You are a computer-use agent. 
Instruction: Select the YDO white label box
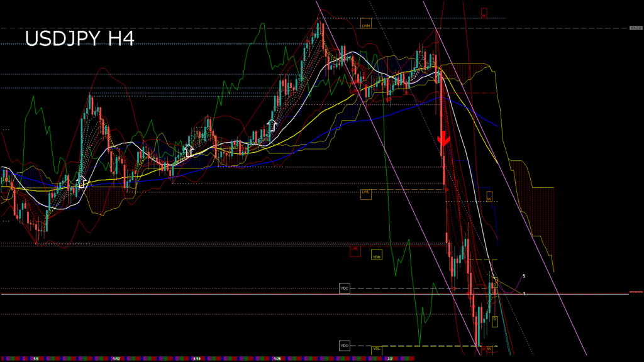click(344, 346)
